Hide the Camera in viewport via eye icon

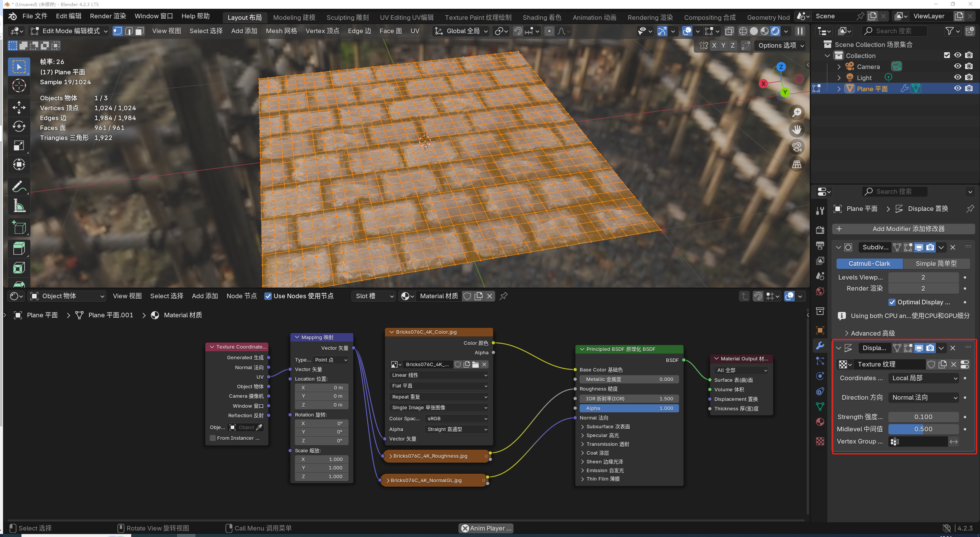[957, 66]
